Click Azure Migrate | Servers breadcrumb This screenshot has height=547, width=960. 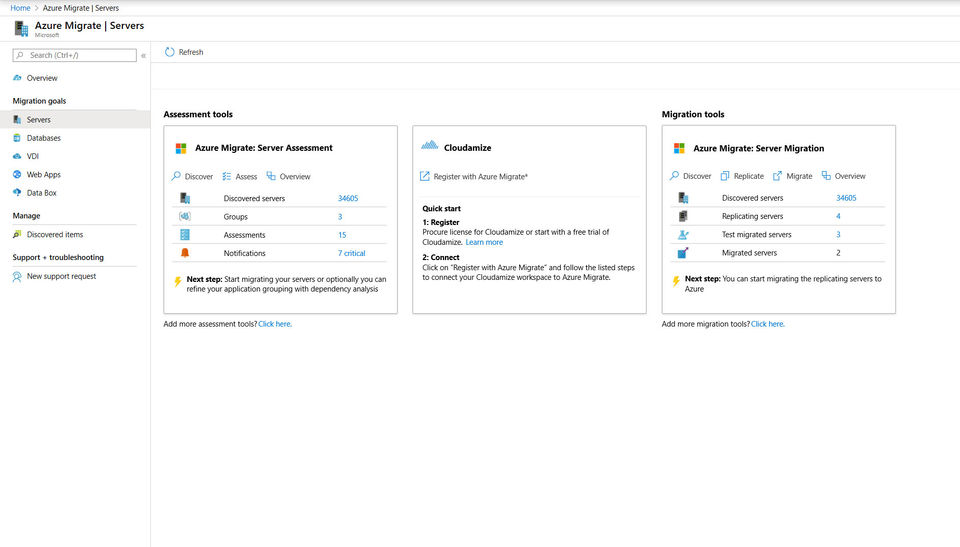[x=81, y=8]
